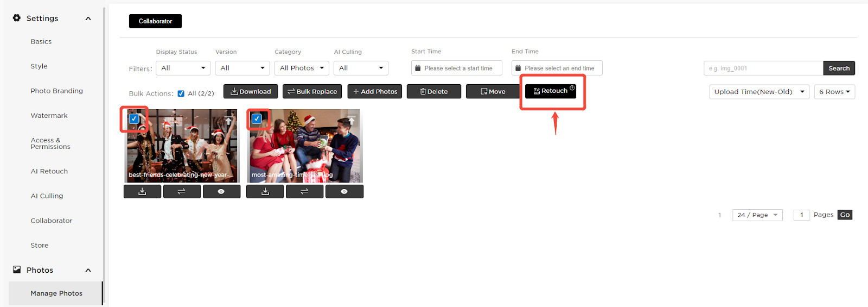Open AI Retouch in sidebar
The width and height of the screenshot is (868, 307).
click(x=49, y=171)
